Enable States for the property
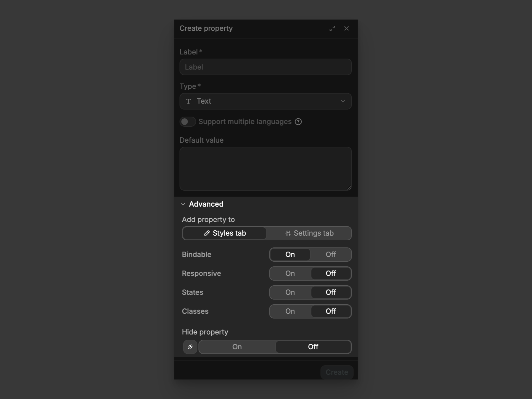This screenshot has height=399, width=532. (x=290, y=292)
